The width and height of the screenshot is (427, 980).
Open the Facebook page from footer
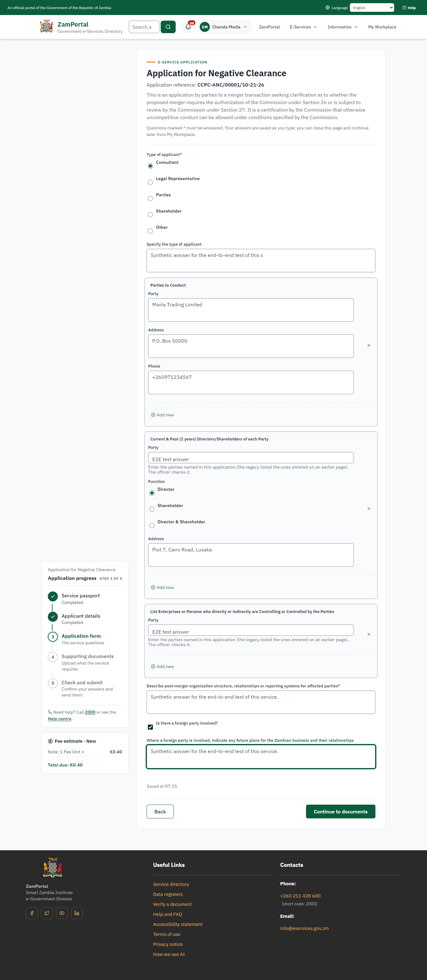point(32,913)
